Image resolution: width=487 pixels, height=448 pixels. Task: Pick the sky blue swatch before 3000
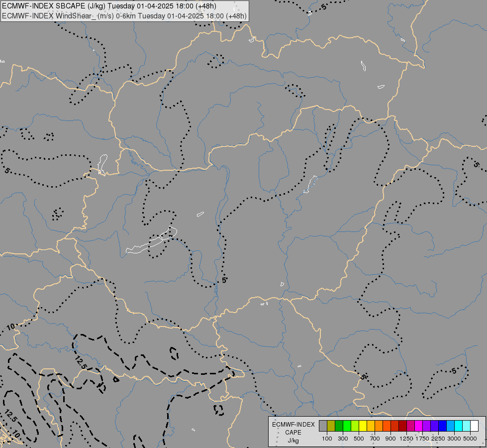451,426
